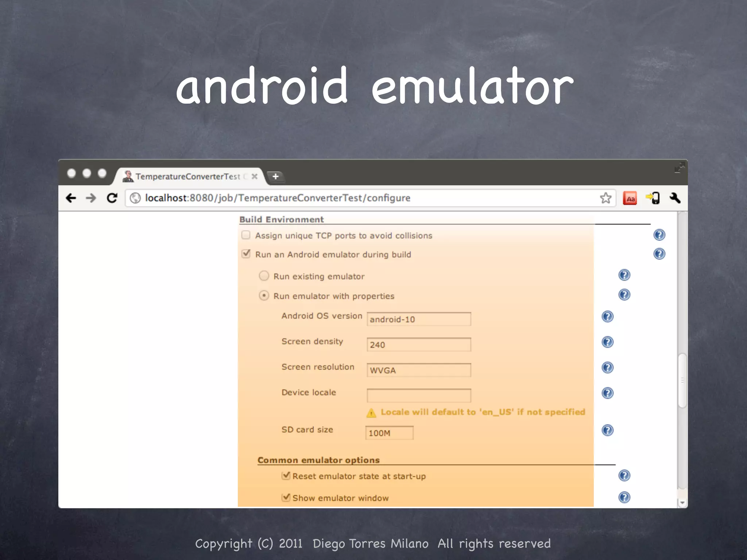The width and height of the screenshot is (747, 560).
Task: Click the Screen density field showing 240
Action: coord(419,345)
